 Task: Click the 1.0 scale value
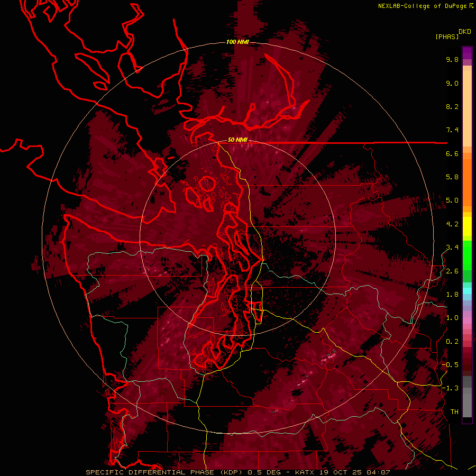452,318
